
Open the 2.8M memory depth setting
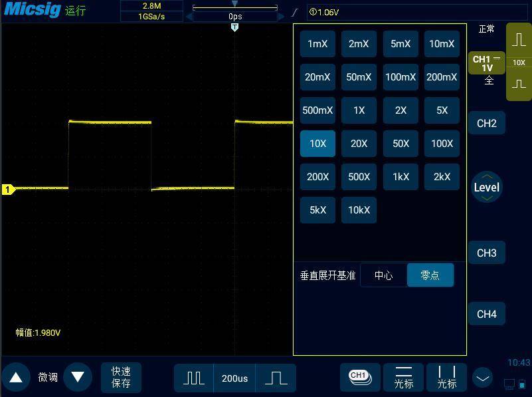[151, 6]
